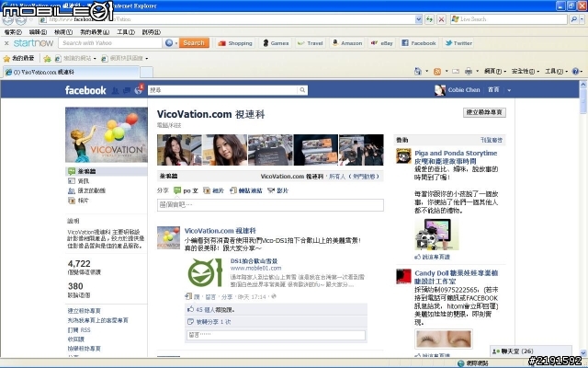Click the Live Search box
This screenshot has height=368, width=588.
tap(509, 19)
